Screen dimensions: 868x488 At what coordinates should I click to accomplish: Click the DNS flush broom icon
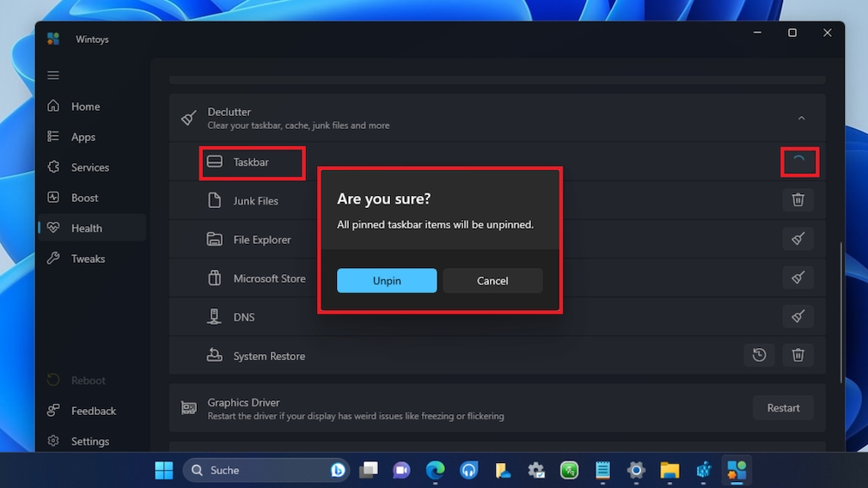tap(798, 316)
